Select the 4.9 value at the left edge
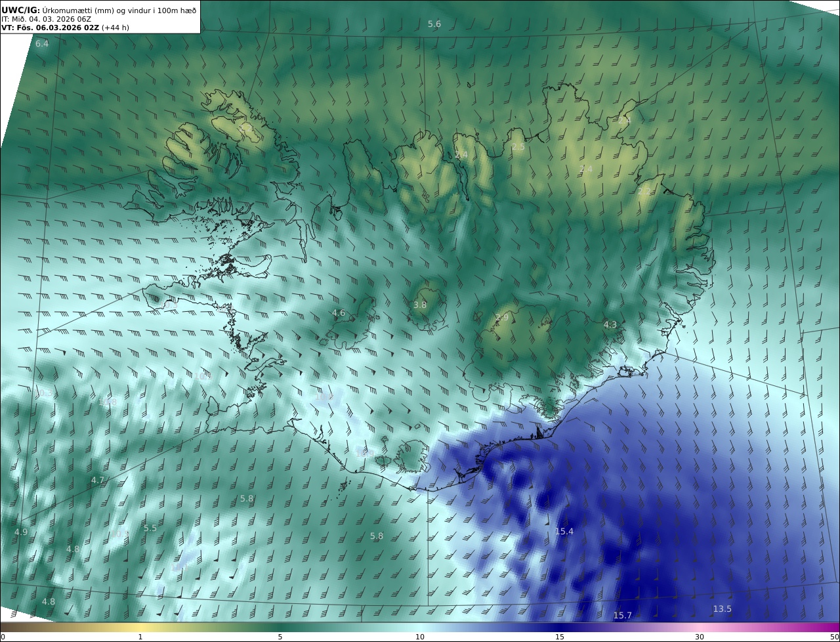840x642 pixels. (21, 532)
